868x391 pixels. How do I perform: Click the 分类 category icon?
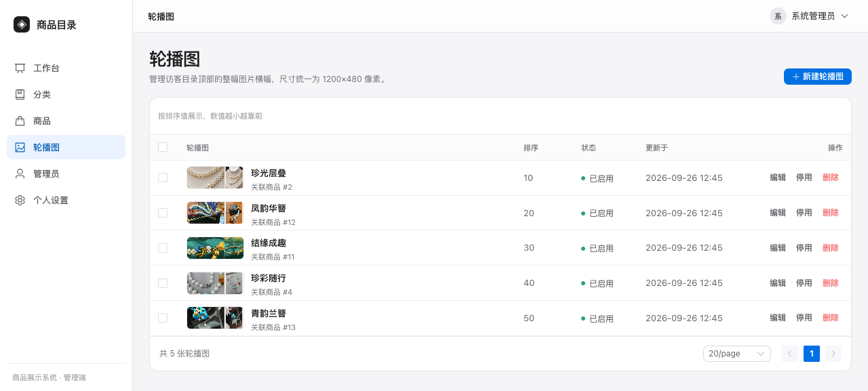pyautogui.click(x=20, y=95)
